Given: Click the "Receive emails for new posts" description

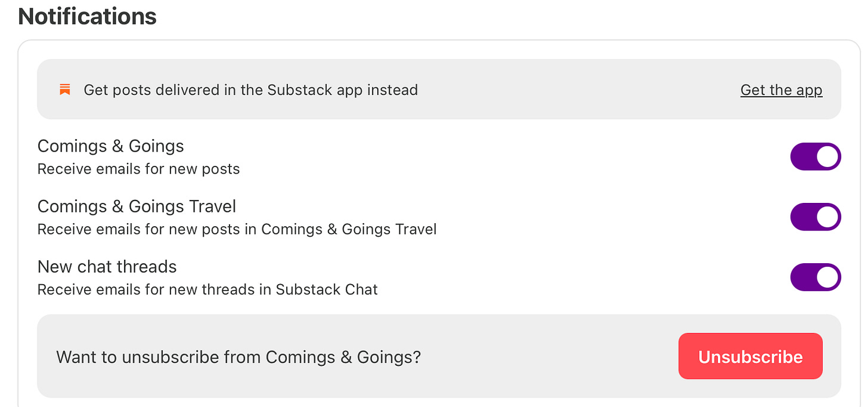Looking at the screenshot, I should tap(138, 169).
